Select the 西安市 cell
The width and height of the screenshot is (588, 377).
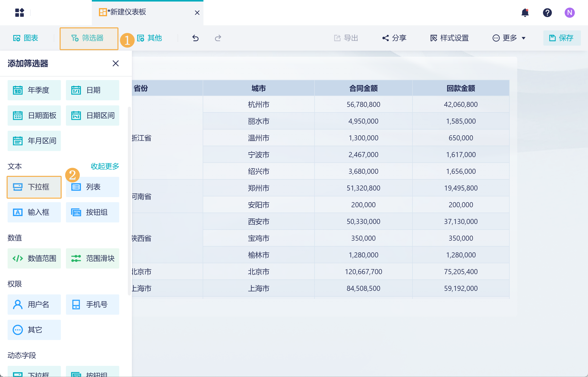coord(258,221)
